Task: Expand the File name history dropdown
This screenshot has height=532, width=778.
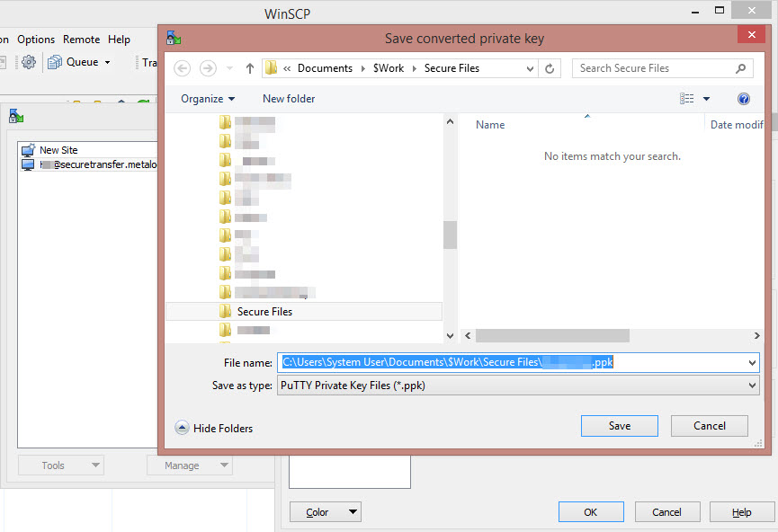Action: coord(752,362)
